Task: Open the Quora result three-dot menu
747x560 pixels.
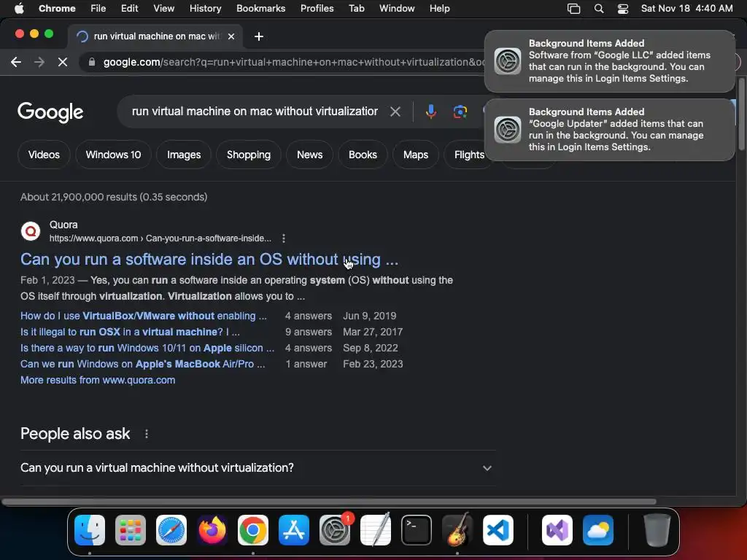Action: tap(284, 238)
